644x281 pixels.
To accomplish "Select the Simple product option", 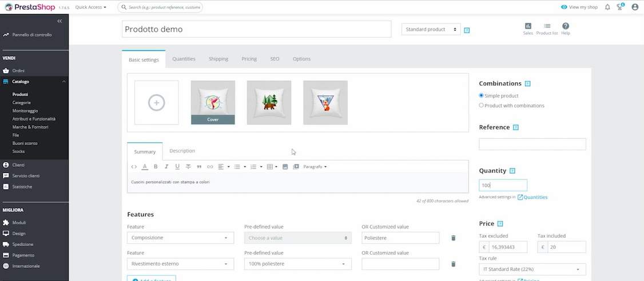I will pyautogui.click(x=482, y=95).
